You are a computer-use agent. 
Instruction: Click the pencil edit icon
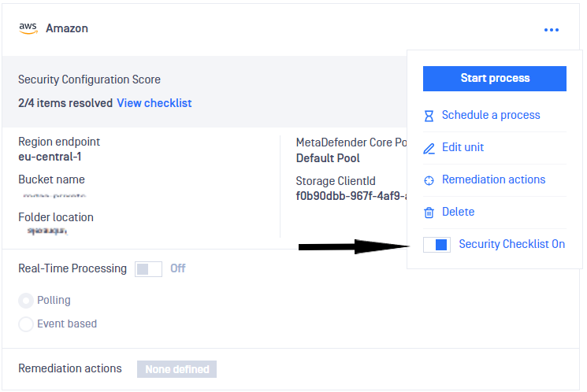[429, 149]
